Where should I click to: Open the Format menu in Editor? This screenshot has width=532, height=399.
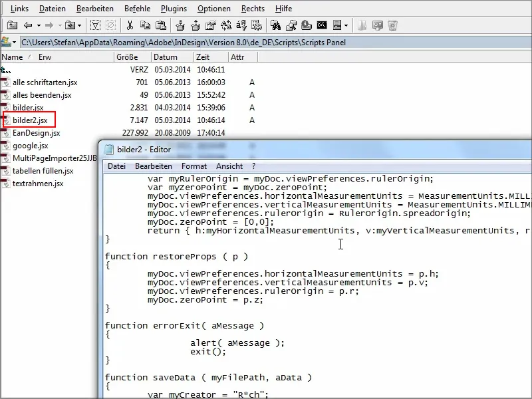(194, 166)
